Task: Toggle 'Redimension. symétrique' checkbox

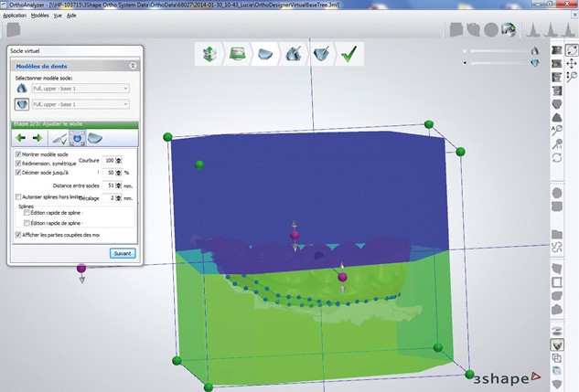Action: pos(19,163)
